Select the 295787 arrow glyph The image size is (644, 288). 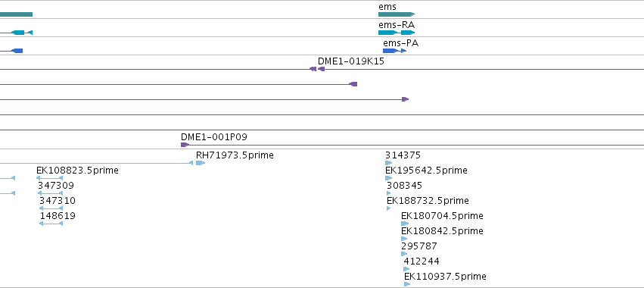tap(404, 254)
